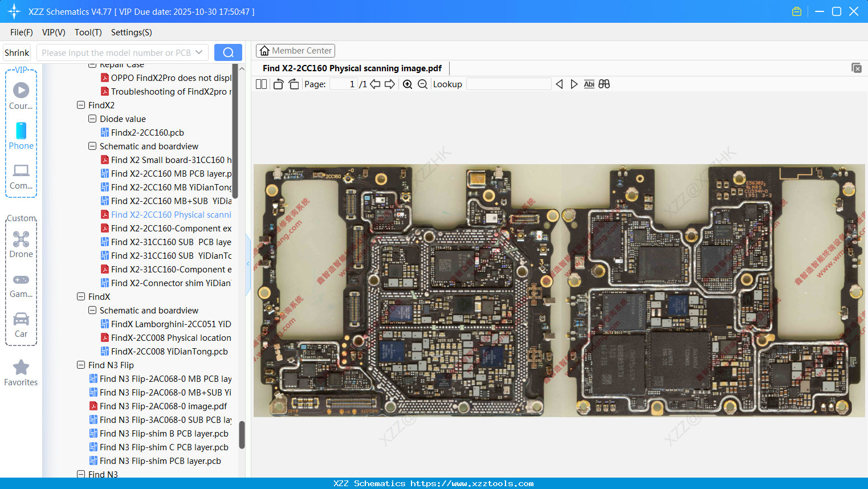Click the Lookup text field
Image resolution: width=868 pixels, height=489 pixels.
point(508,84)
